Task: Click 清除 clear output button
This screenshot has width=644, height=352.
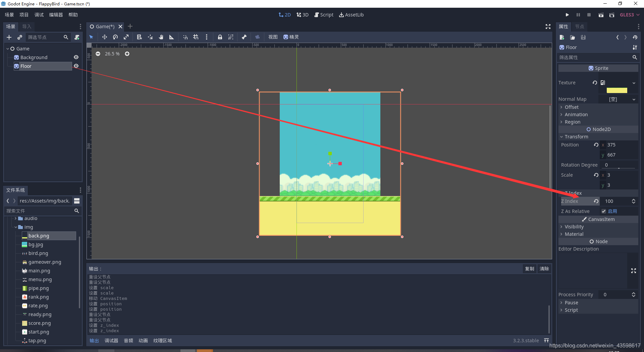Action: pyautogui.click(x=544, y=269)
